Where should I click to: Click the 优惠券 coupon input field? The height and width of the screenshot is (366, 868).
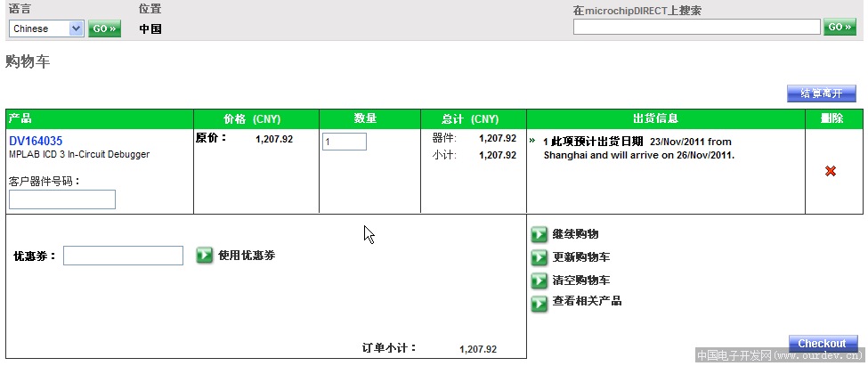(123, 256)
